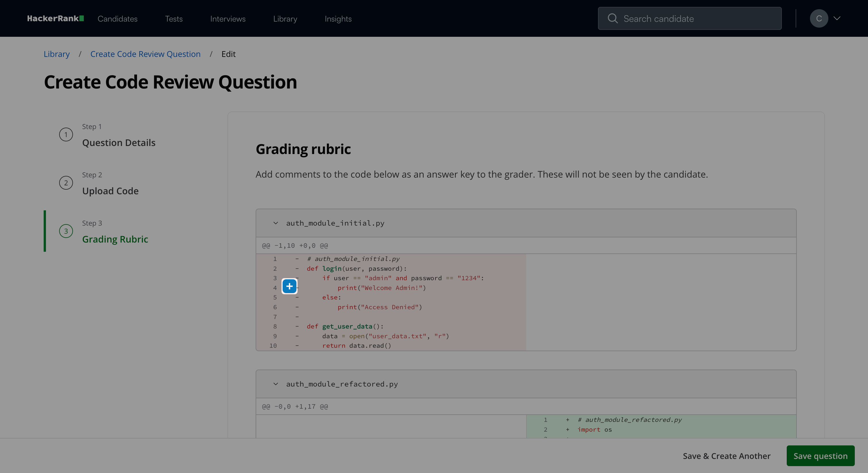
Task: Click the Library breadcrumb link
Action: (57, 54)
